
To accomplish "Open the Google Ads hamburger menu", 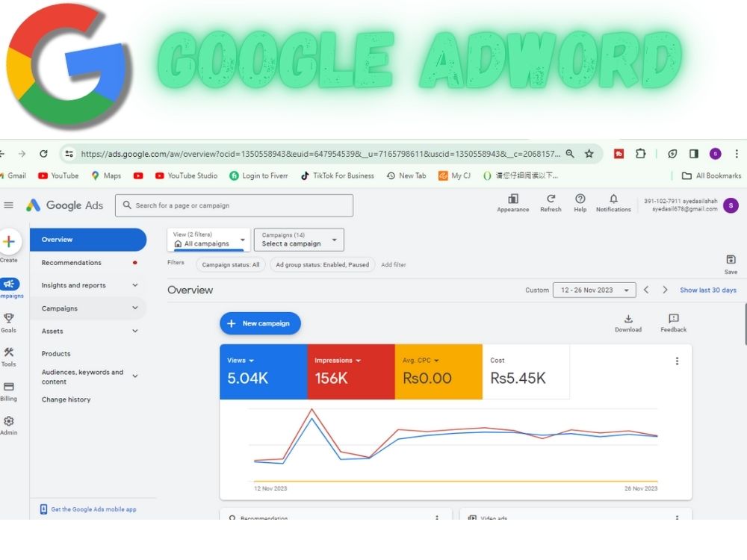I will [x=8, y=205].
